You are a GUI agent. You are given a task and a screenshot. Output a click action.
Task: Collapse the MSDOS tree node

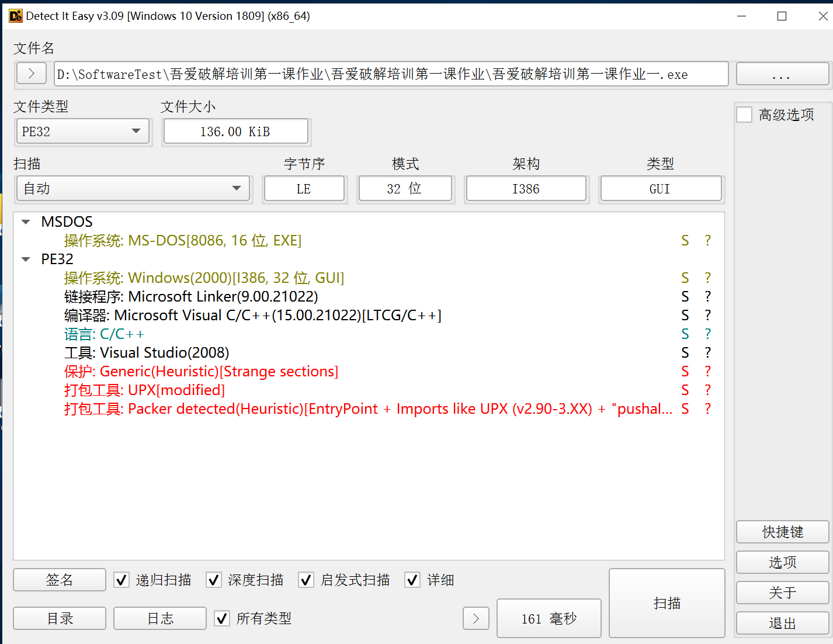coord(26,222)
